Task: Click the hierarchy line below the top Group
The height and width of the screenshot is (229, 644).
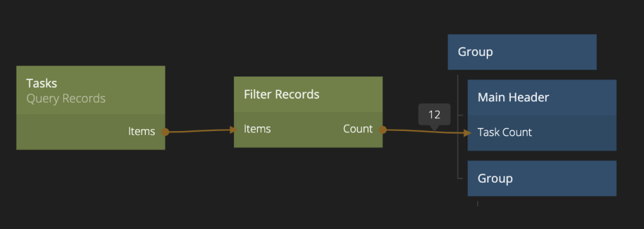Action: 457,127
